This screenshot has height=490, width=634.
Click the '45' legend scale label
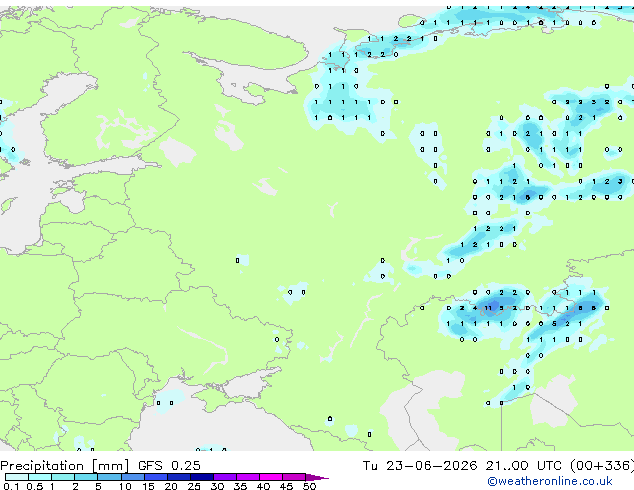(x=286, y=486)
